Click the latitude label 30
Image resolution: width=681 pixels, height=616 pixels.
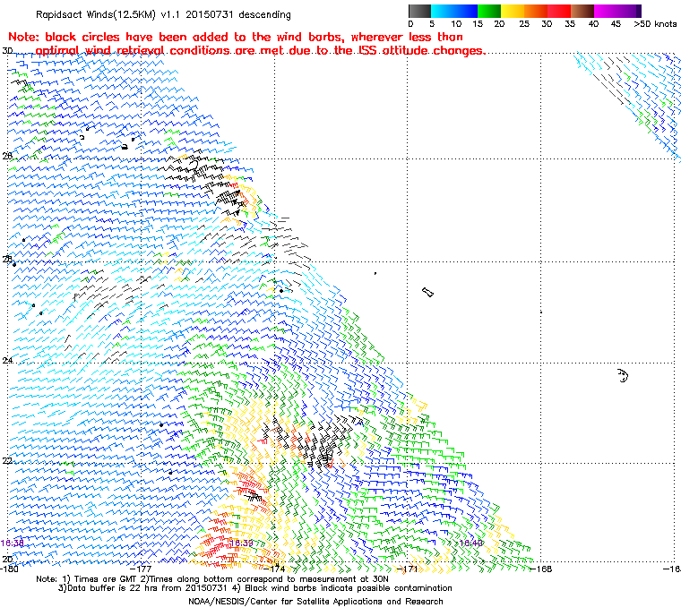[7, 51]
